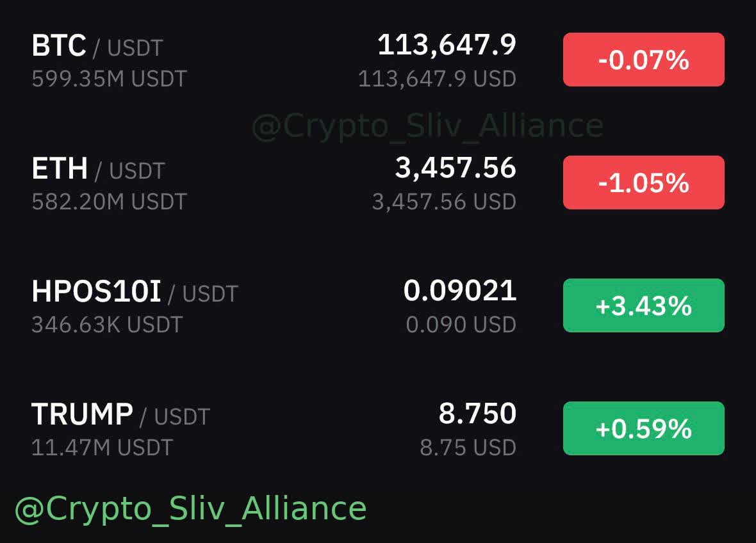Screen dimensions: 756x543
Task: Click HPOS10I volume 346.63K USDT
Action: 107,325
